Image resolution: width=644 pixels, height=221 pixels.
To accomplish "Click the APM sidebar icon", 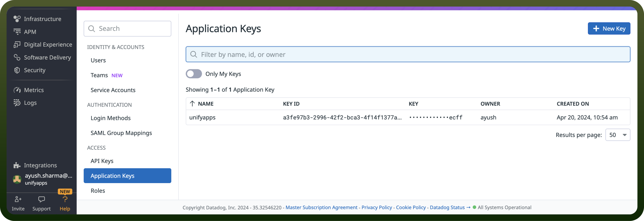I will pyautogui.click(x=17, y=32).
